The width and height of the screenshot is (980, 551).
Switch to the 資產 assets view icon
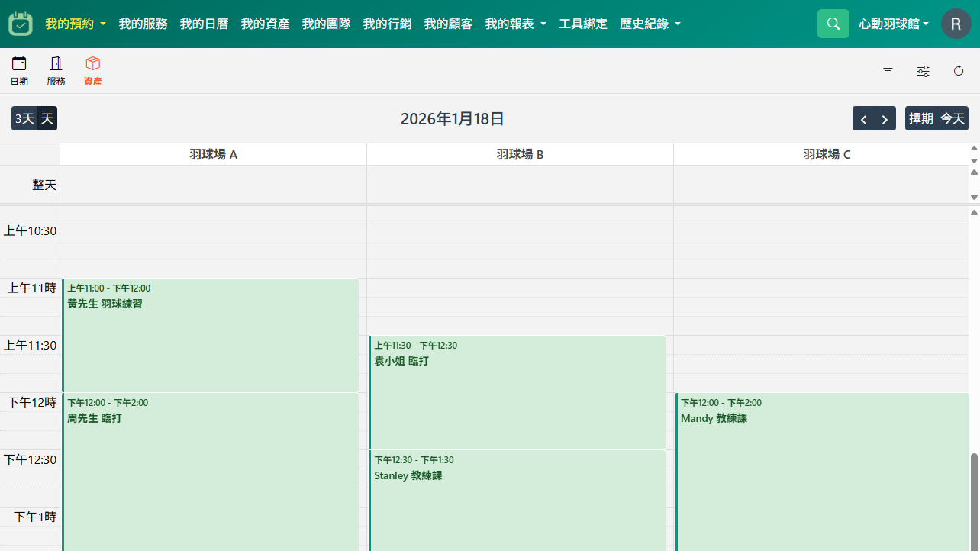92,70
